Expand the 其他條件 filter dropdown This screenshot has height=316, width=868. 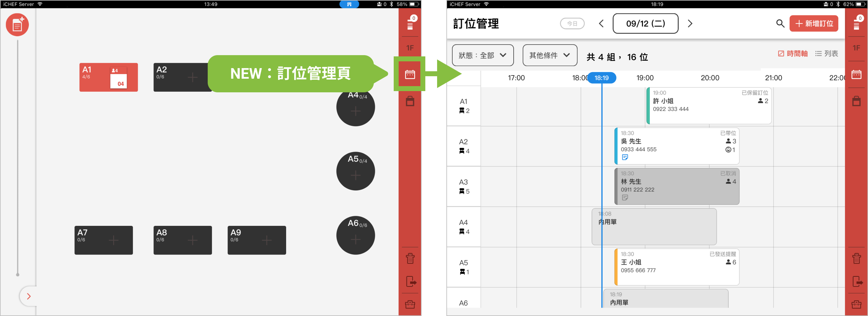pyautogui.click(x=549, y=55)
